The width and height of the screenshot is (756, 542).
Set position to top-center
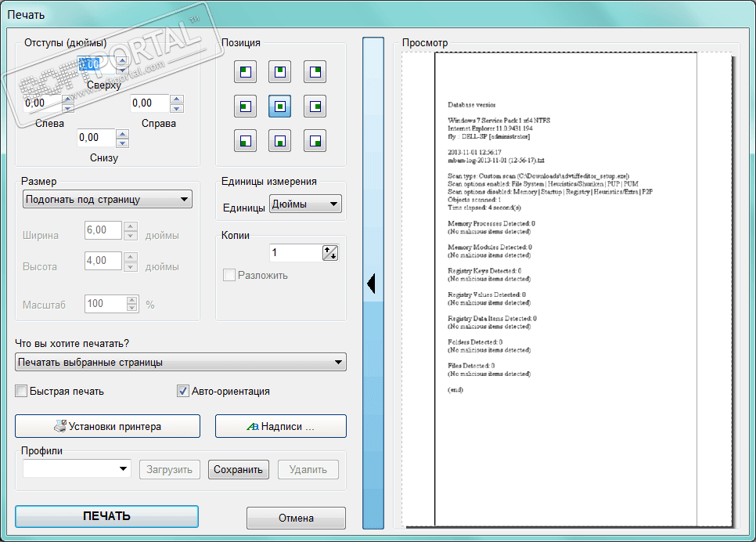click(x=279, y=72)
